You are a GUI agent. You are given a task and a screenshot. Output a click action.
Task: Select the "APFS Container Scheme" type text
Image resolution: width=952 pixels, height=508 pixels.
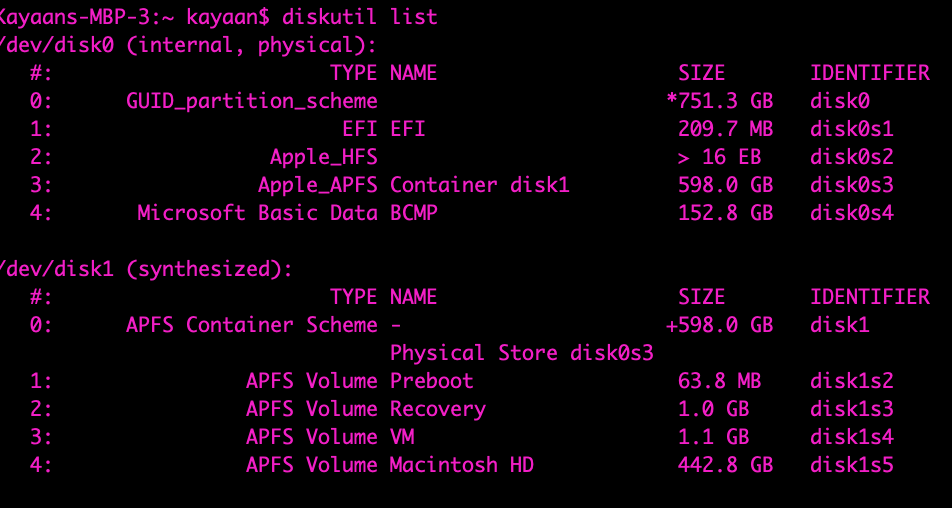(252, 325)
